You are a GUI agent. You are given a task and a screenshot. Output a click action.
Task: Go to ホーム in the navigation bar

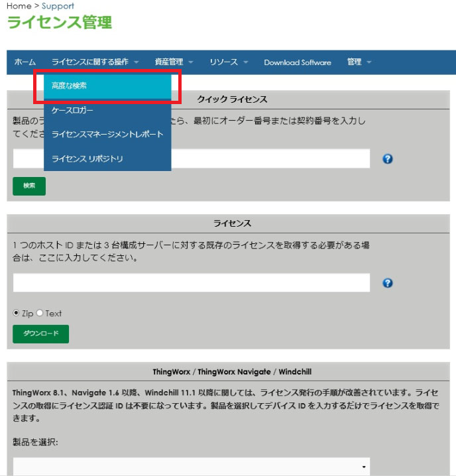pyautogui.click(x=25, y=62)
